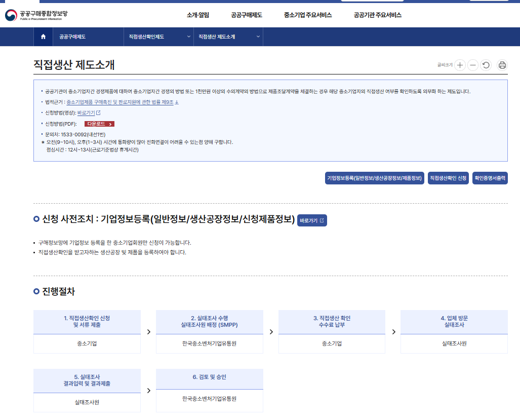
Task: Go to home via house icon
Action: click(x=43, y=37)
